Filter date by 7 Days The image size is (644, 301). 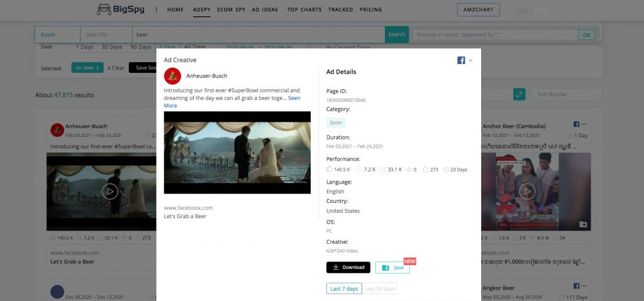pyautogui.click(x=84, y=47)
